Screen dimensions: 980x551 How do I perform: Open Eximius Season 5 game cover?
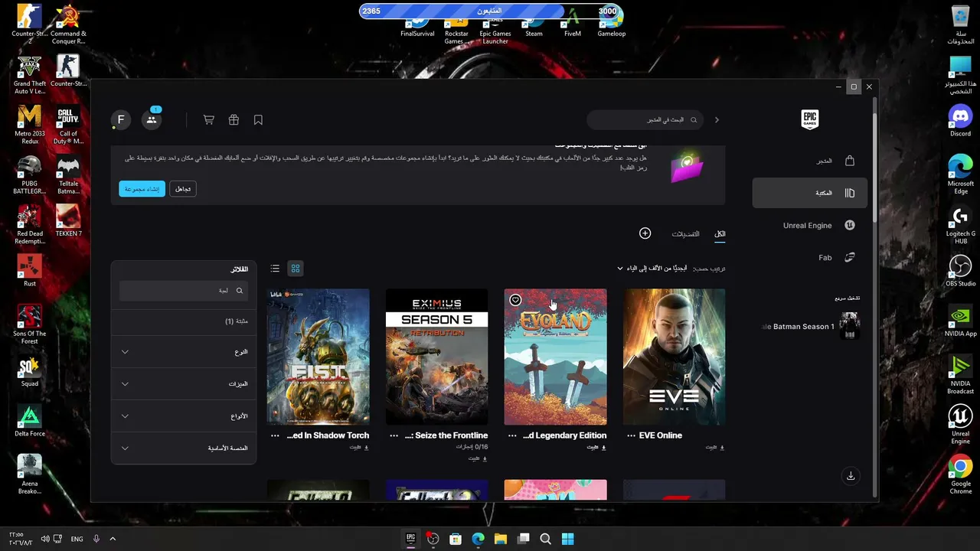(x=436, y=357)
